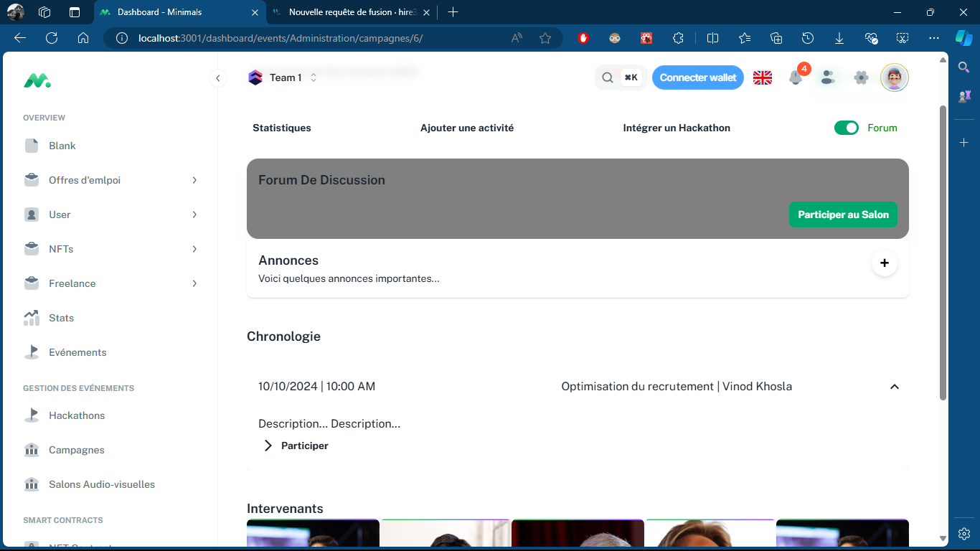Open browser downloads icon
Screen dimensions: 980x551
(x=839, y=38)
